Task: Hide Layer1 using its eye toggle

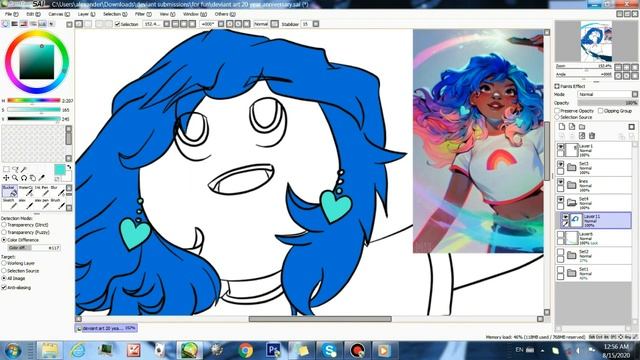Action: 561,147
